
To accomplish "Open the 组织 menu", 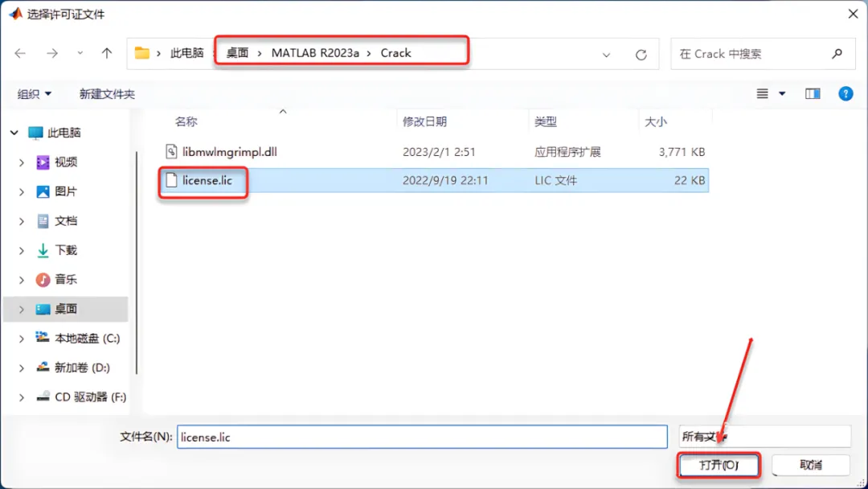I will pos(35,93).
